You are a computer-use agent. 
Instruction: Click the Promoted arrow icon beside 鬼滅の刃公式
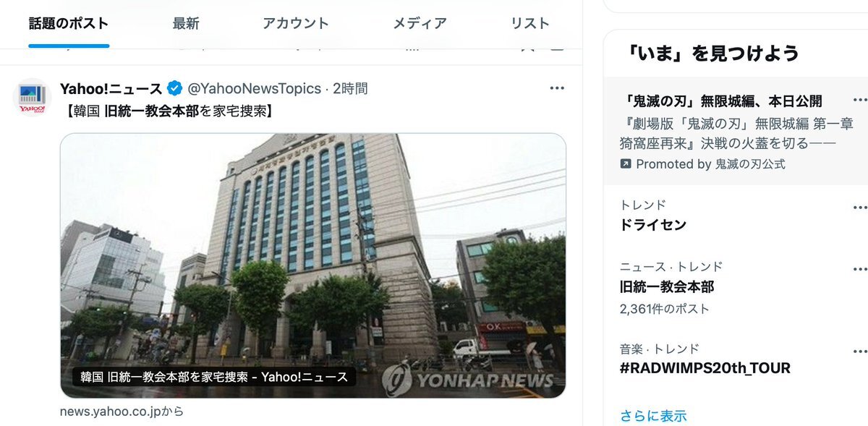(x=626, y=164)
